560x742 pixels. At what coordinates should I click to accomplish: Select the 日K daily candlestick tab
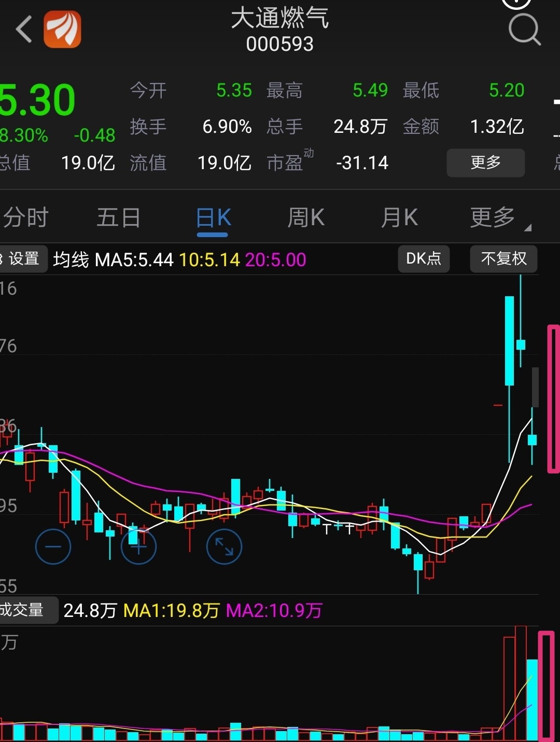click(x=213, y=217)
